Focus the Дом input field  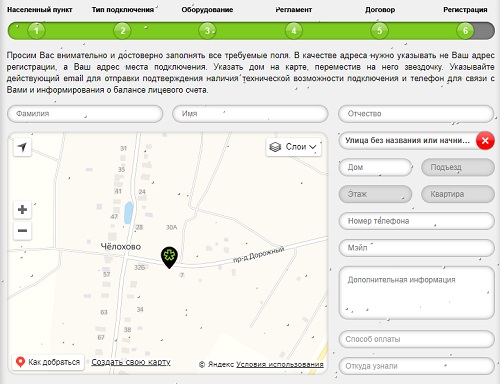click(x=375, y=167)
